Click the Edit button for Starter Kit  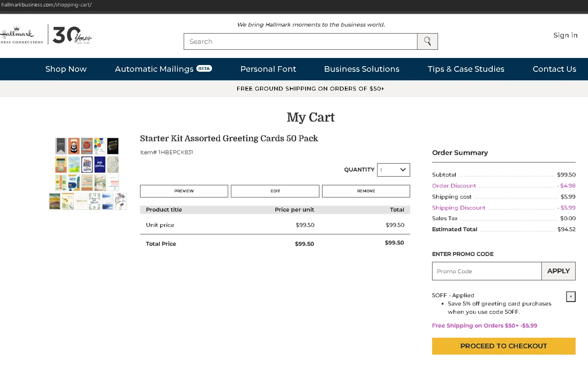point(275,191)
